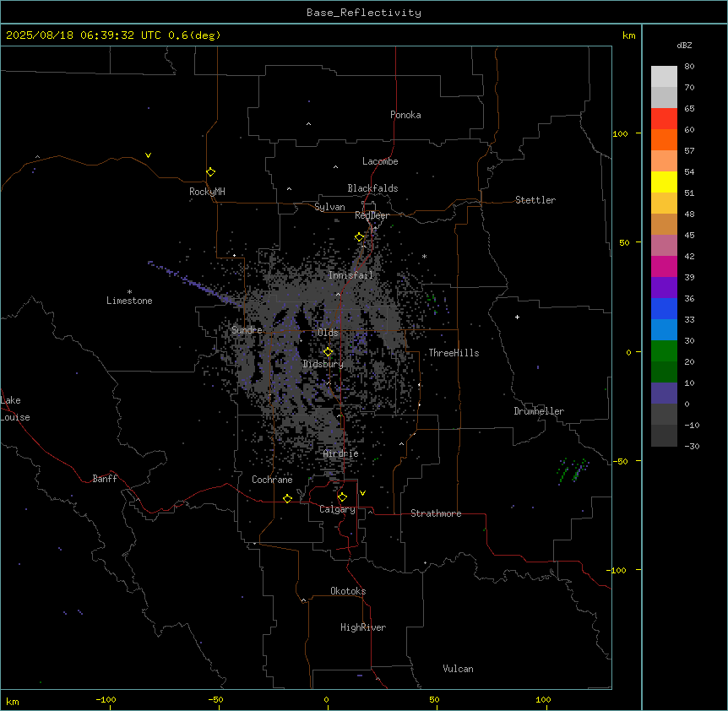Click the white plus marker north of Drumheller
The width and height of the screenshot is (728, 711).
tap(517, 317)
